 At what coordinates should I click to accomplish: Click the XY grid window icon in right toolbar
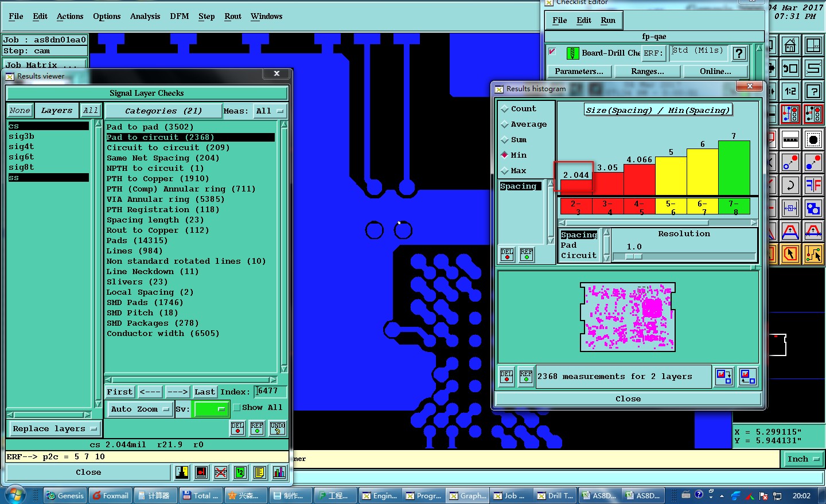pos(813,45)
